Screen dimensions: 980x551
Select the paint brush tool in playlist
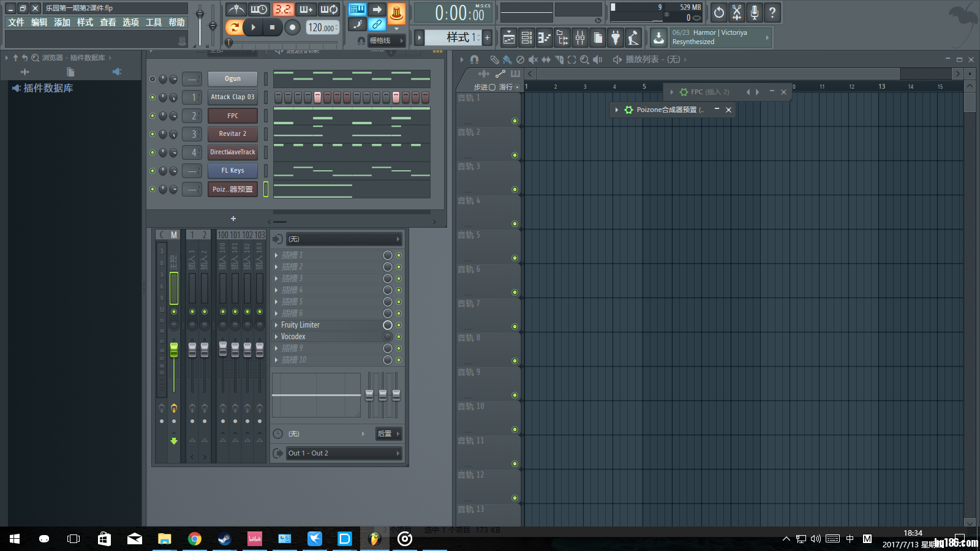507,59
